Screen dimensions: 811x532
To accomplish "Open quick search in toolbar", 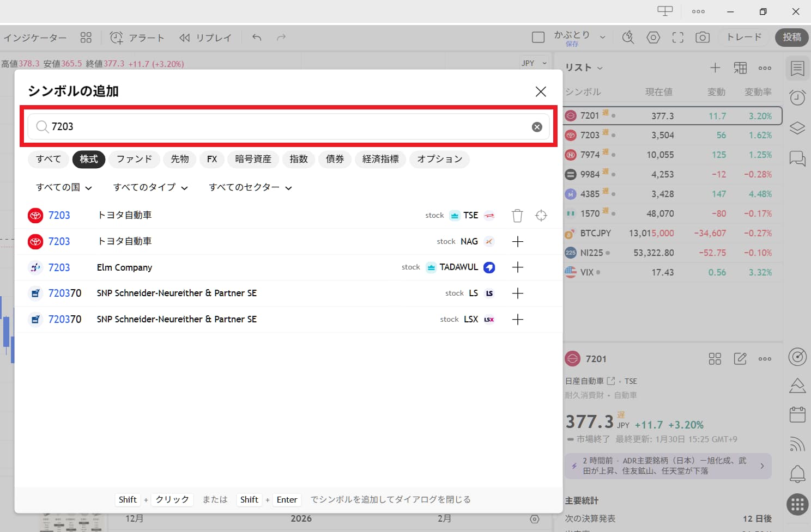I will tap(628, 37).
